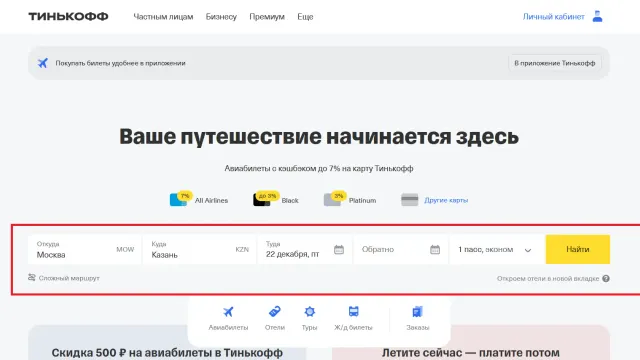This screenshot has width=640, height=360.
Task: Click the All Airlines label
Action: (211, 200)
